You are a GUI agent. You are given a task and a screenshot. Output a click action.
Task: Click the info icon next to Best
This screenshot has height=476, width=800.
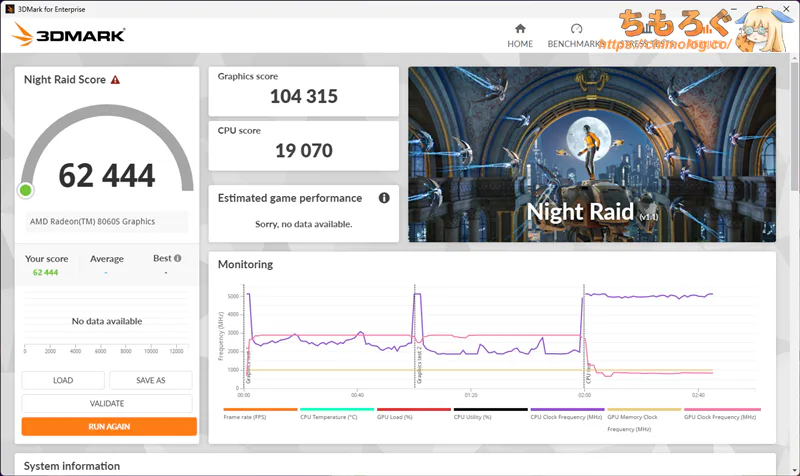(x=178, y=258)
